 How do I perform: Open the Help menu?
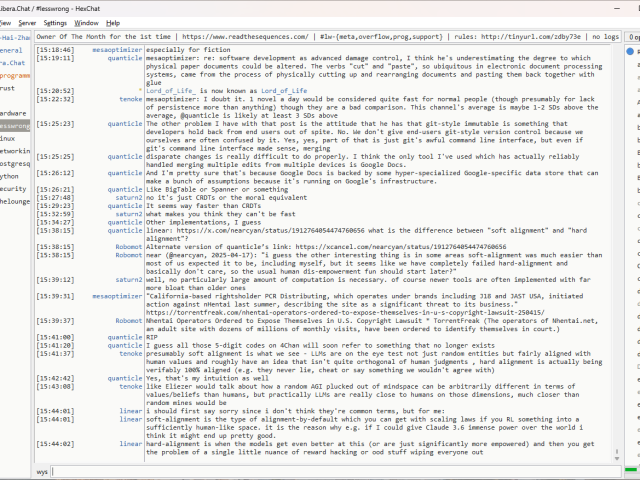[113, 22]
